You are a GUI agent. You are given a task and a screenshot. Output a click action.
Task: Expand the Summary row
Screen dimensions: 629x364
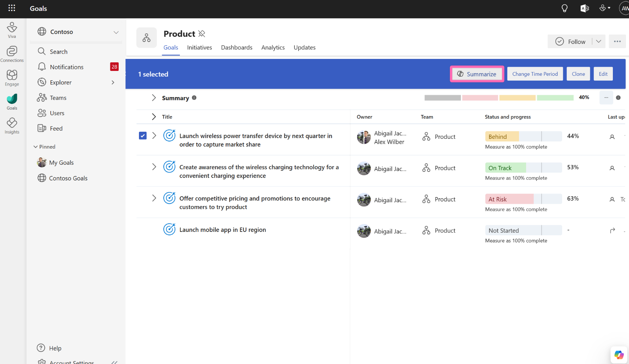(154, 98)
